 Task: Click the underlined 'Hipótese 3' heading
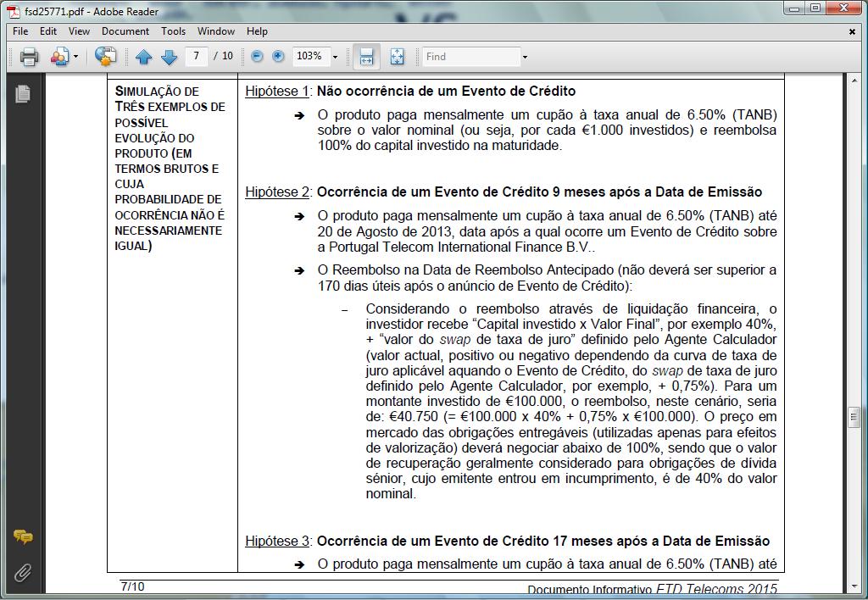(x=277, y=542)
